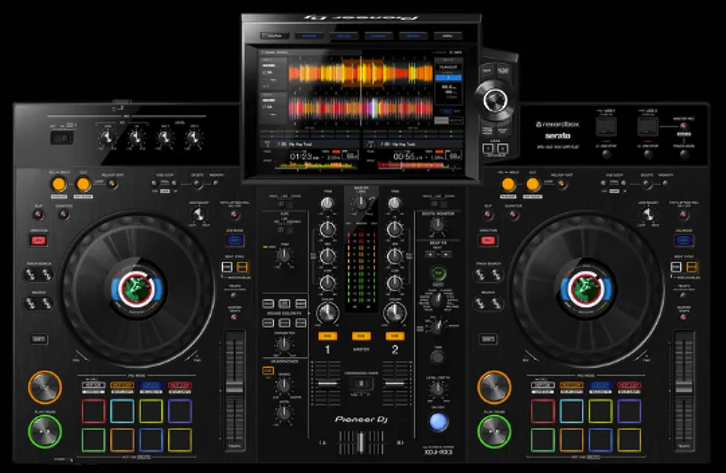This screenshot has height=473, width=726.
Task: Click the channel 2 volume fader
Action: [x=394, y=384]
